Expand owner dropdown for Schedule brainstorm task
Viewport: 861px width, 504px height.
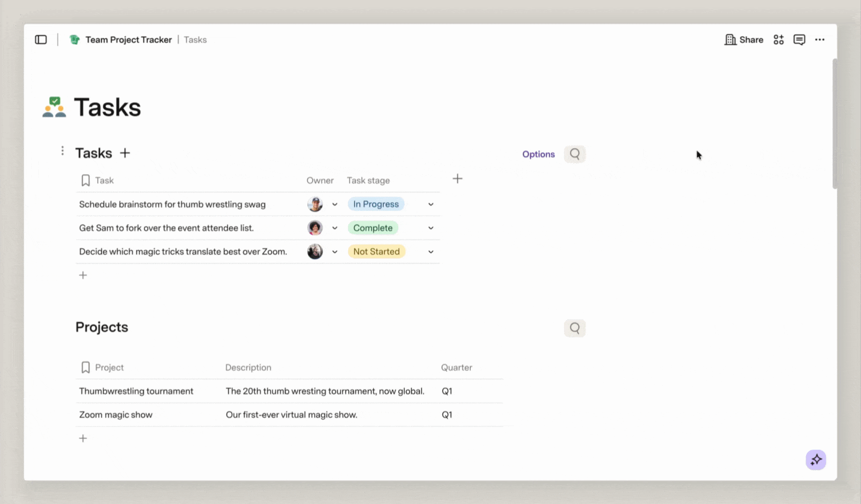335,204
